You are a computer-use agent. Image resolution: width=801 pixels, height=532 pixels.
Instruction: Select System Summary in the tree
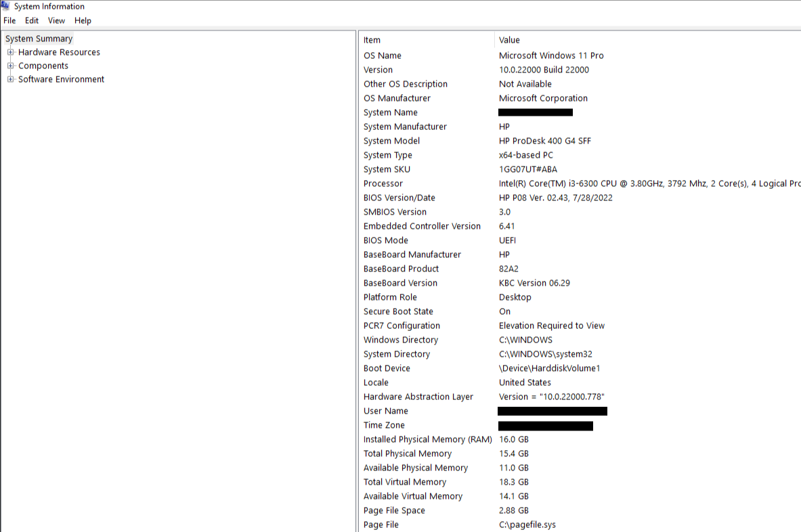39,39
